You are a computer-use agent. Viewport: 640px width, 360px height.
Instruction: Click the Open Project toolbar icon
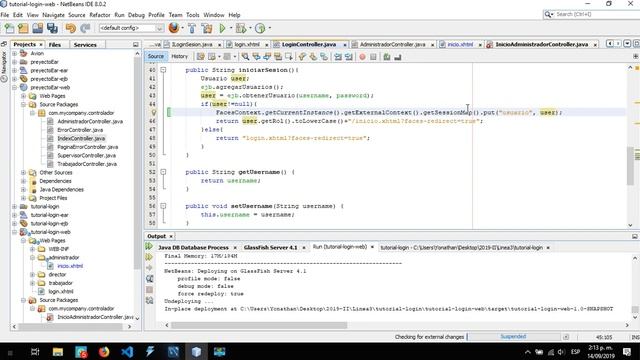(x=38, y=28)
